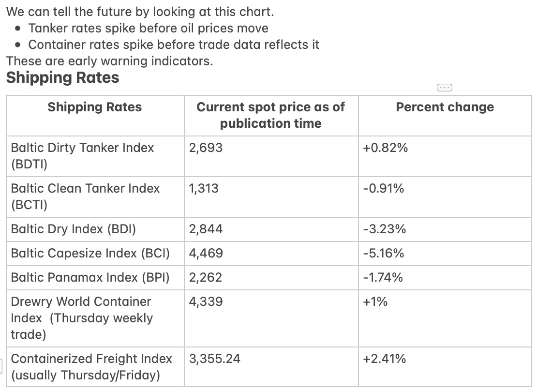Click the 4,469 Capesize price cell
Screen dimensions: 537x392
click(x=271, y=254)
